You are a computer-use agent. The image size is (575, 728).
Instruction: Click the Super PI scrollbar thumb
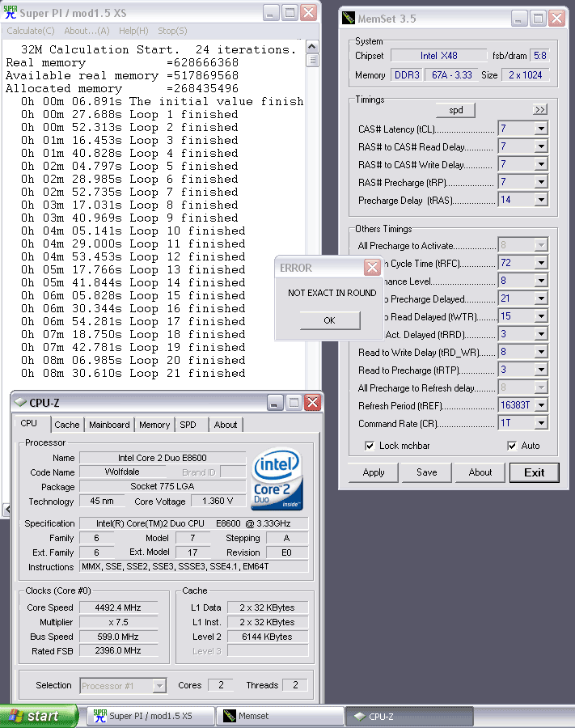coord(312,61)
